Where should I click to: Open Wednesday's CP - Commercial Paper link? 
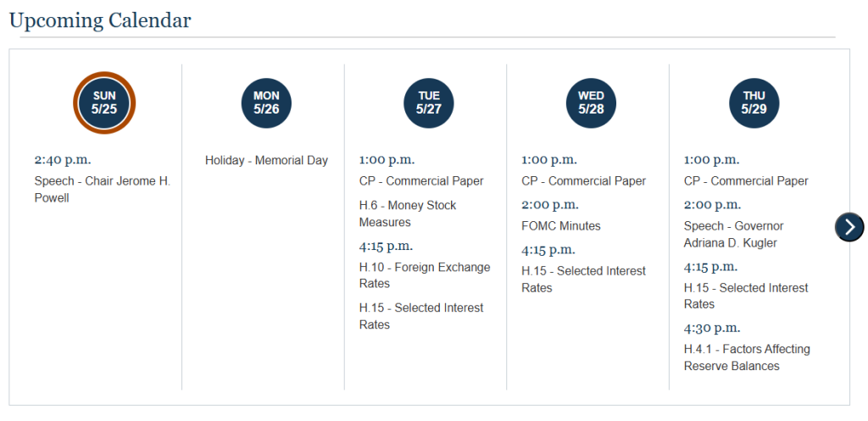pos(583,180)
